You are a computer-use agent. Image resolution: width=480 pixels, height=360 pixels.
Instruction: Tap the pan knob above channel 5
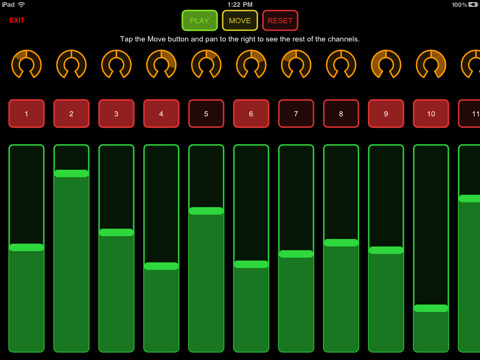(x=206, y=64)
